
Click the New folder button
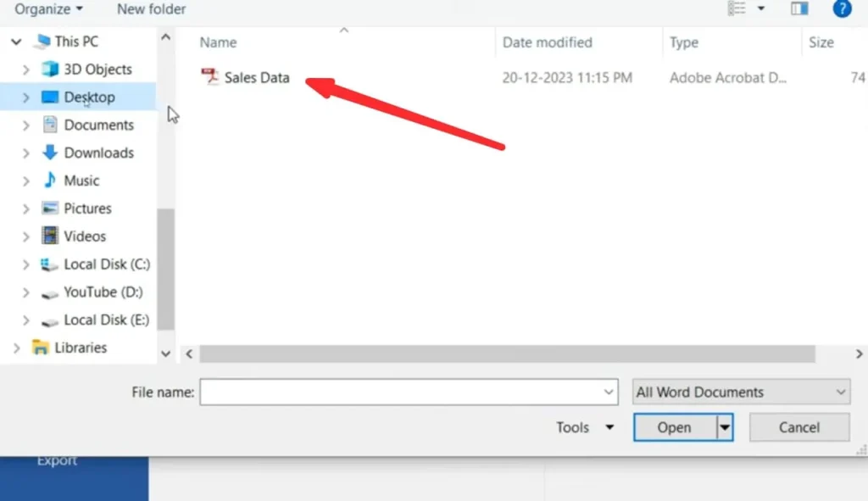(151, 8)
